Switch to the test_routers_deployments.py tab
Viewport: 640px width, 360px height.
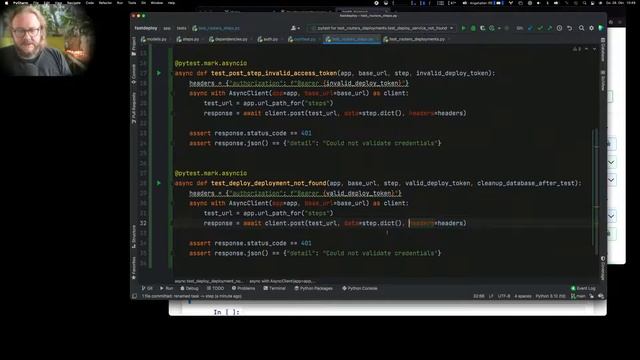tap(414, 39)
